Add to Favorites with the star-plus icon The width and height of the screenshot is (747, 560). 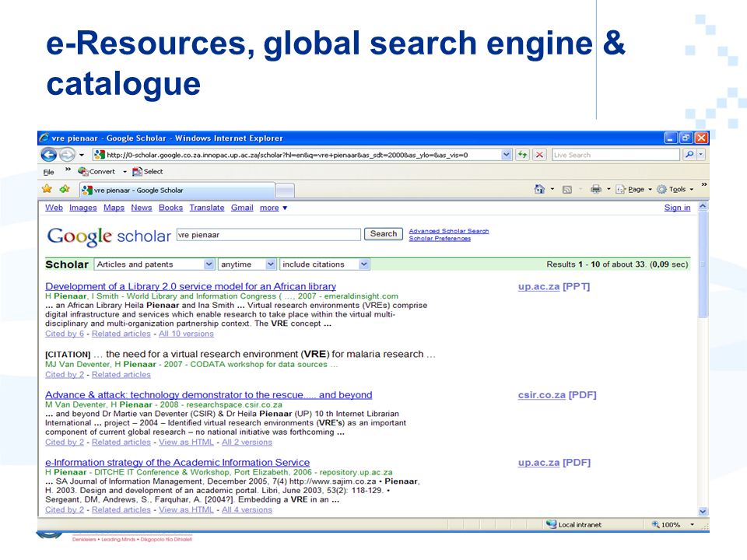65,189
